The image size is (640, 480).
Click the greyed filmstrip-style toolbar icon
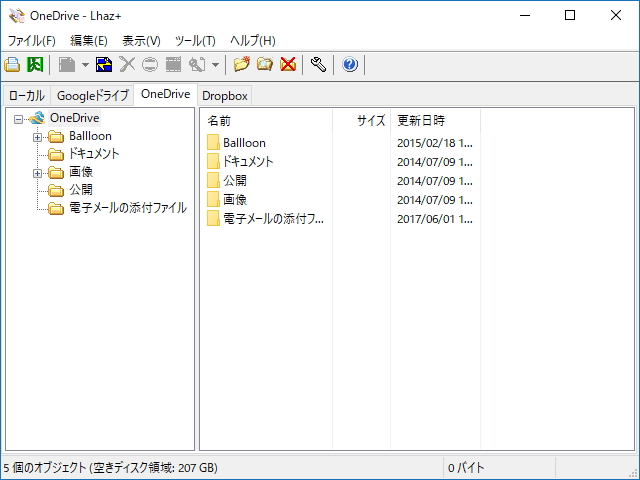173,64
